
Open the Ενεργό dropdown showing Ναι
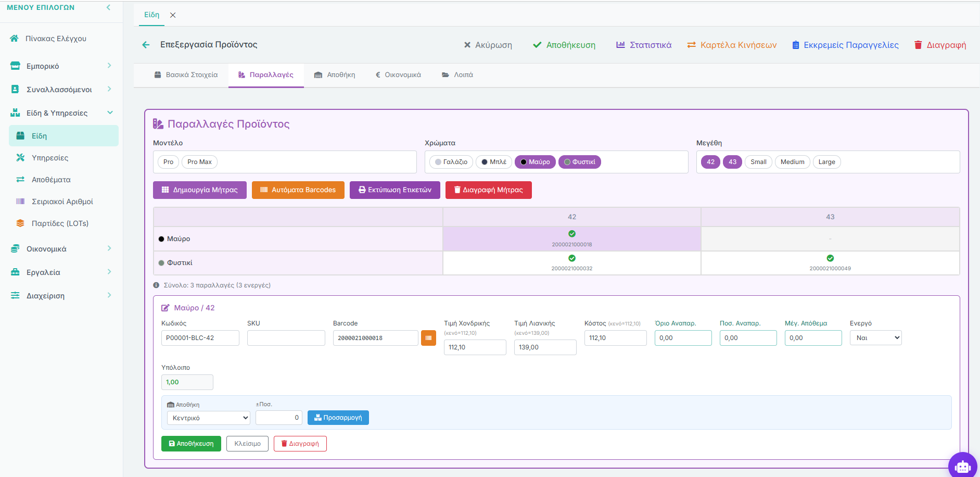[x=875, y=338]
